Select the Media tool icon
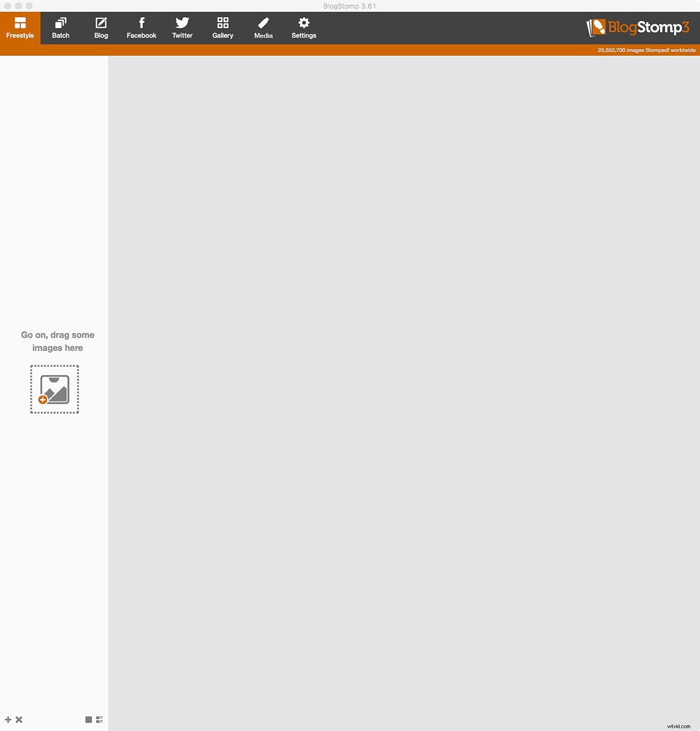 263,23
